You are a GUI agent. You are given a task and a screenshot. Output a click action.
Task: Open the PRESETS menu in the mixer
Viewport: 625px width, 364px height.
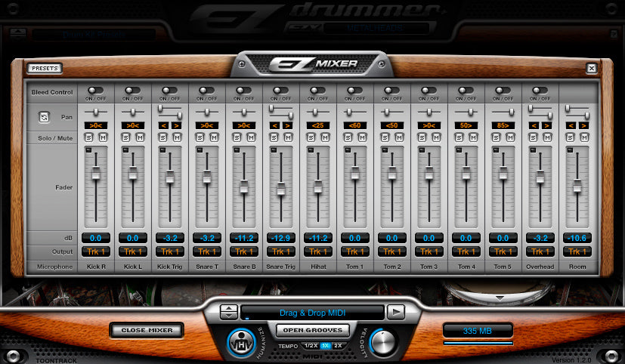click(x=45, y=68)
